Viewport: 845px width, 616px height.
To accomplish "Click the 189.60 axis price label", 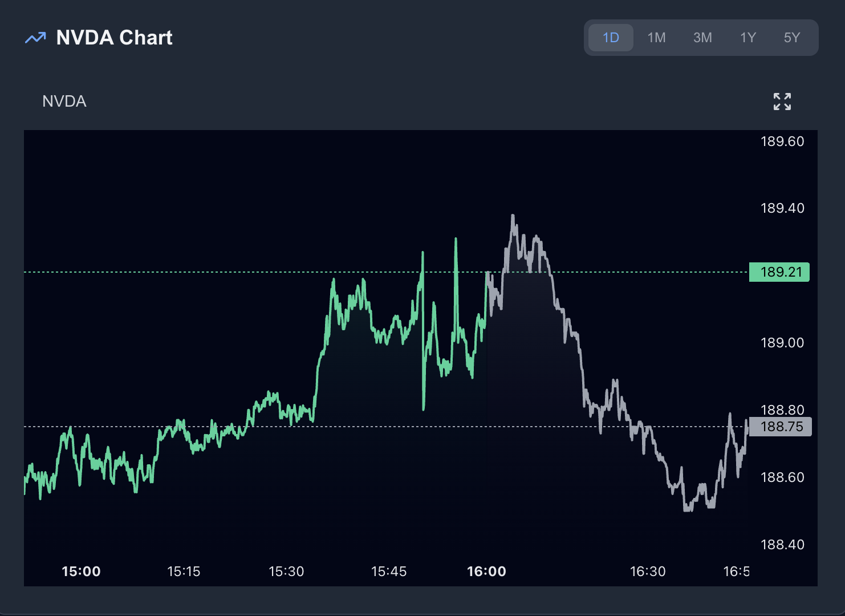I will (781, 141).
